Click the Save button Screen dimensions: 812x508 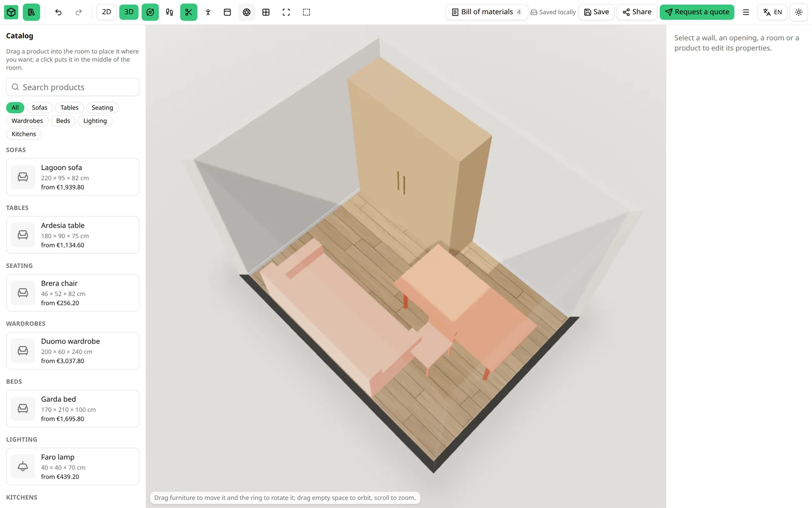pyautogui.click(x=597, y=12)
